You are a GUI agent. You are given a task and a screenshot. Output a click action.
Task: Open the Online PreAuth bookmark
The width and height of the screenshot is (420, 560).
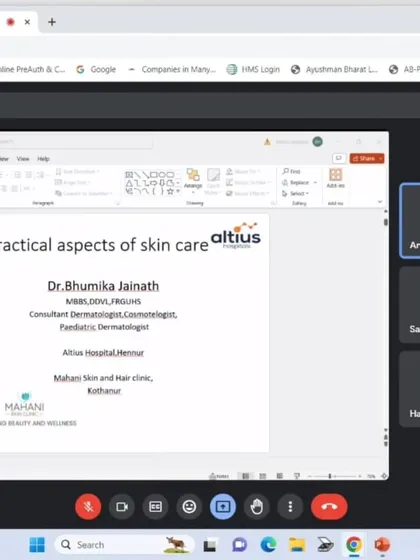pyautogui.click(x=31, y=69)
